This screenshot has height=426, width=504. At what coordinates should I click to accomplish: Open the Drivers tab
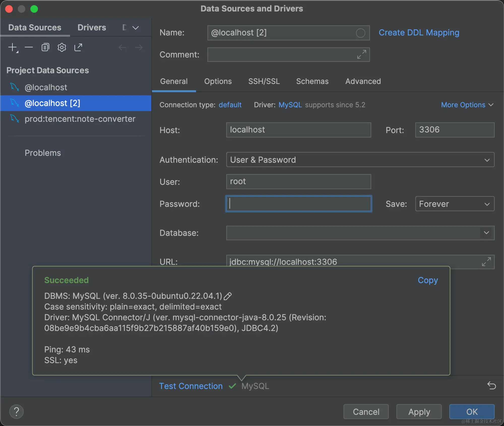point(92,27)
